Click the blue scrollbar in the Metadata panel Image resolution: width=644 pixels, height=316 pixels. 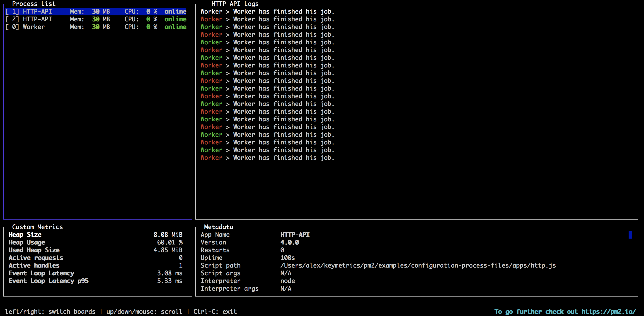tap(630, 235)
